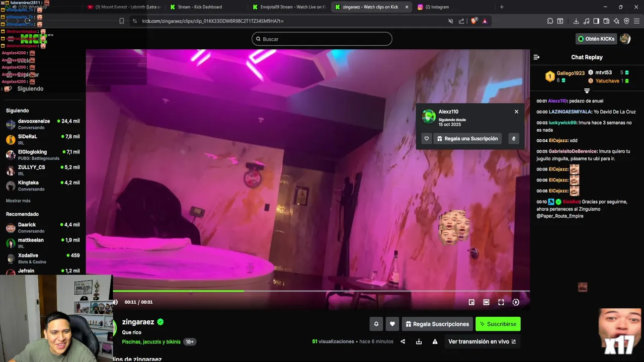Bookmark this page icon
The image size is (644, 362).
coord(122,21)
